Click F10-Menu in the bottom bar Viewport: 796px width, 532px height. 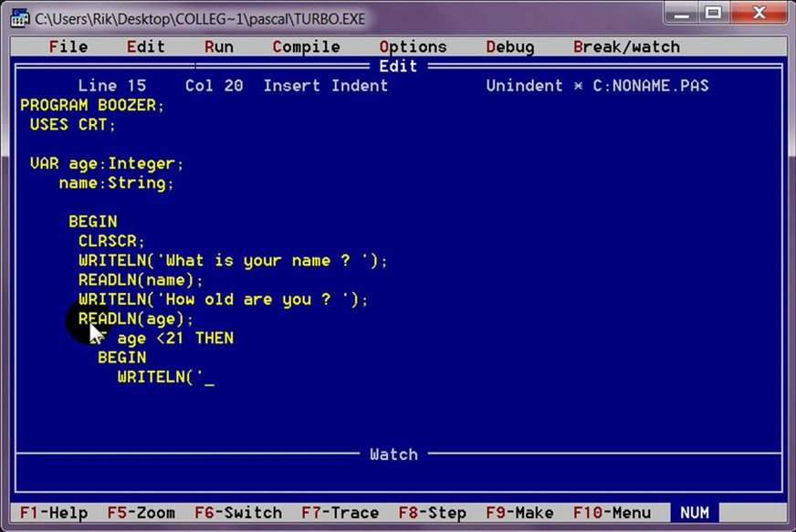612,513
